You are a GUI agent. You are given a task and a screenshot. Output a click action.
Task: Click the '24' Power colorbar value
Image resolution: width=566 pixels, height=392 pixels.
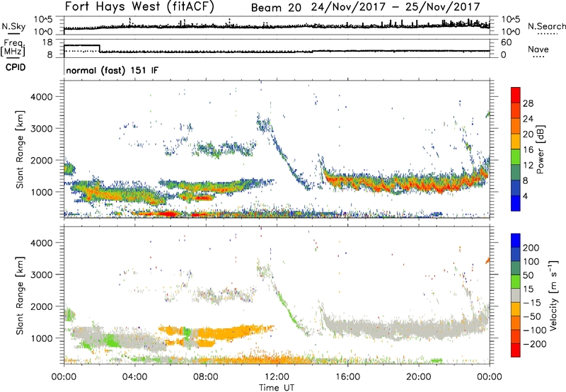click(x=528, y=119)
